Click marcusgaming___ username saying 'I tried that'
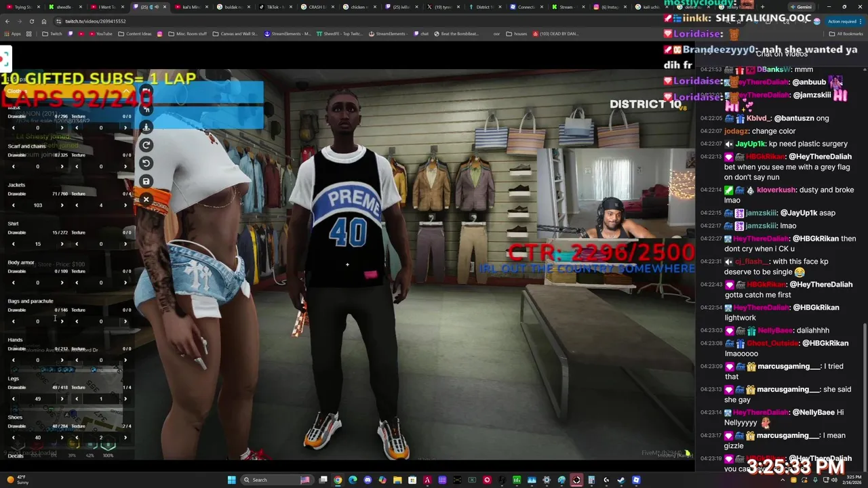Viewport: 868px width, 488px height. pos(788,367)
